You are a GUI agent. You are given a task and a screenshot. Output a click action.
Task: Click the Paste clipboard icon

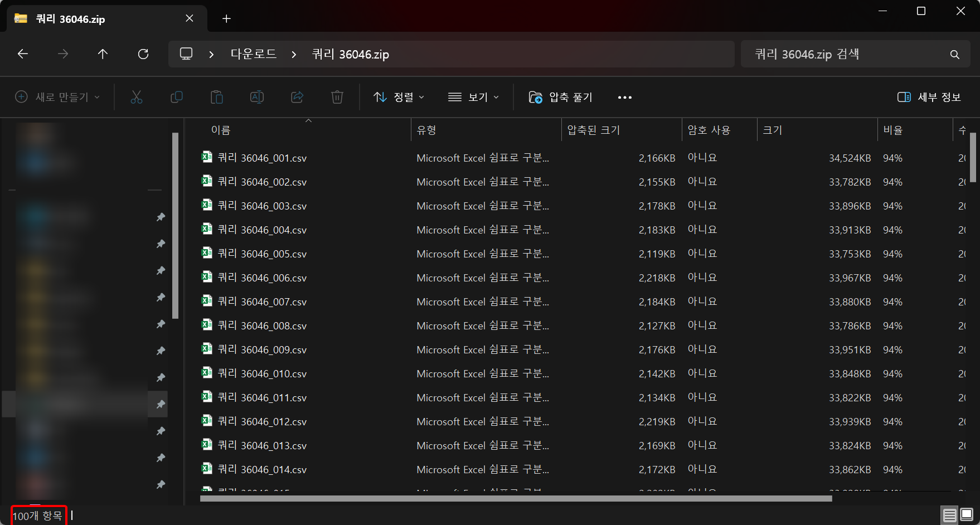pyautogui.click(x=217, y=97)
